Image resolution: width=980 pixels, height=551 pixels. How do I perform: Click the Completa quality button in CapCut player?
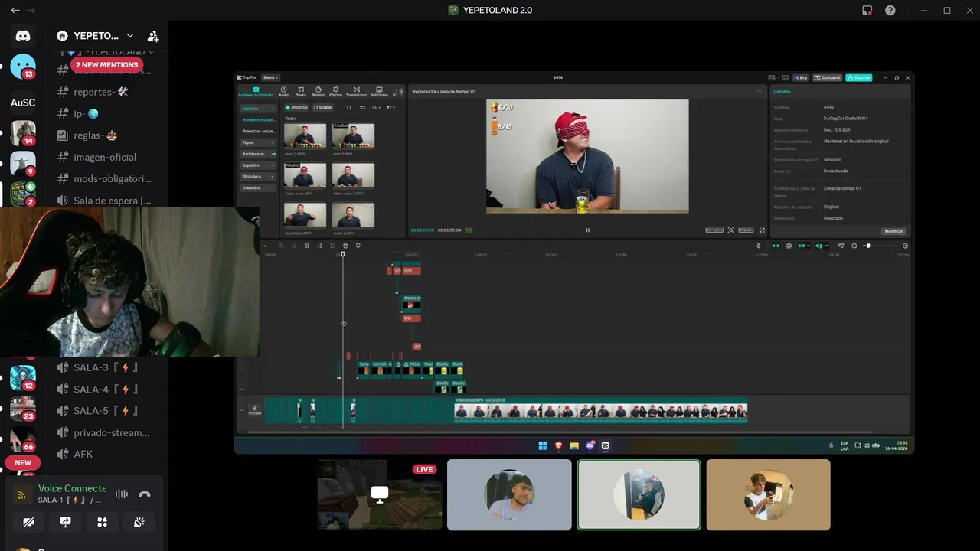714,230
